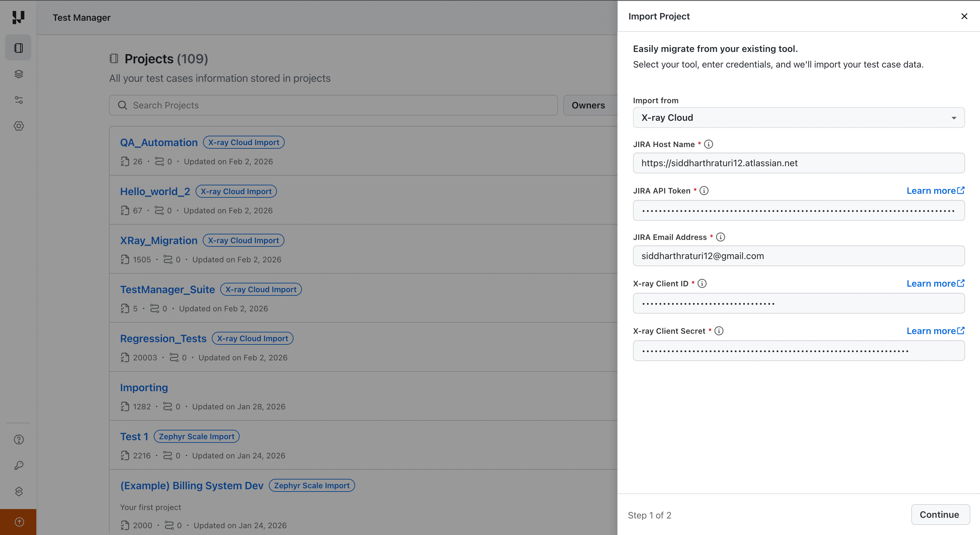Image resolution: width=980 pixels, height=535 pixels.
Task: Open the stacked layers sidebar icon
Action: (18, 74)
